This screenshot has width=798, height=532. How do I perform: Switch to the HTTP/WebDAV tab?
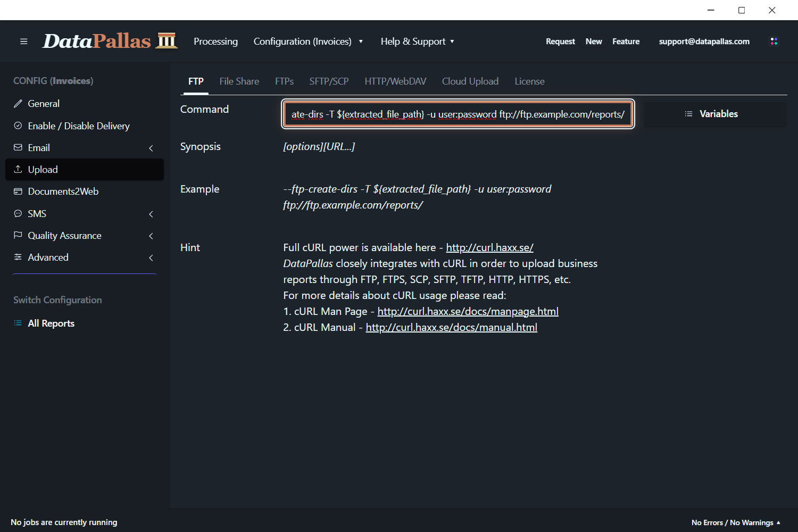(395, 81)
